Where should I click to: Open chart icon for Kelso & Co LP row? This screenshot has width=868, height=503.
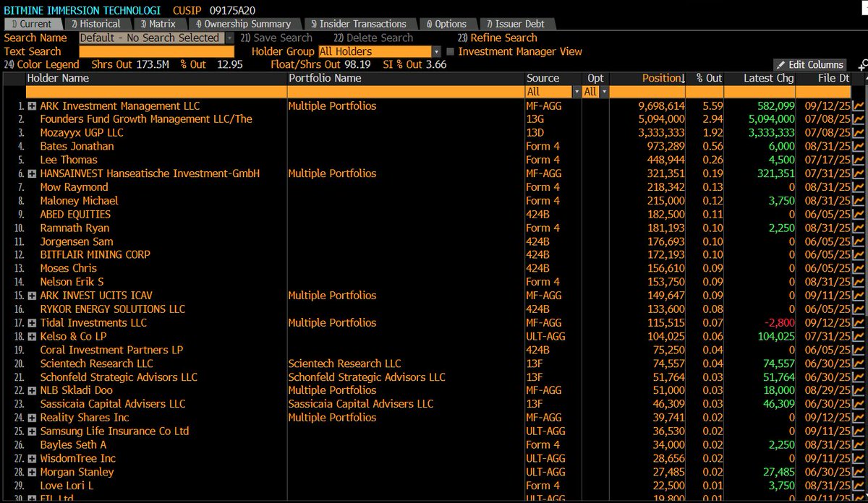pyautogui.click(x=859, y=337)
